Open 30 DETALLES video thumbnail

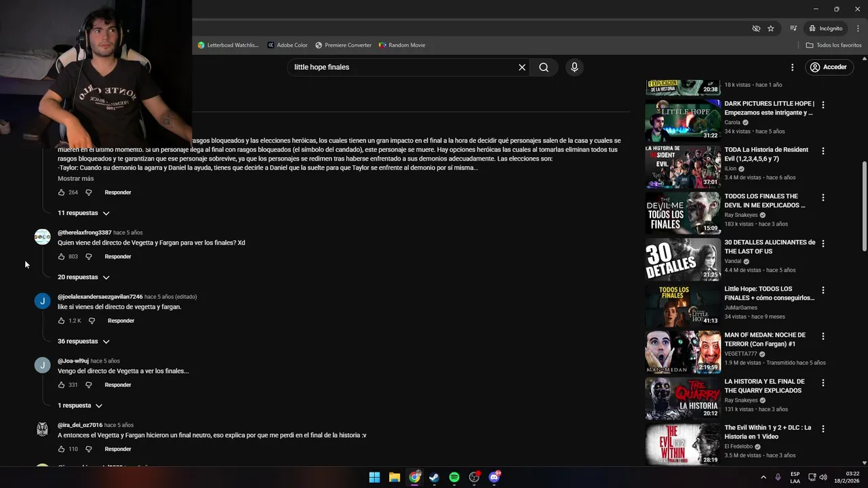683,260
